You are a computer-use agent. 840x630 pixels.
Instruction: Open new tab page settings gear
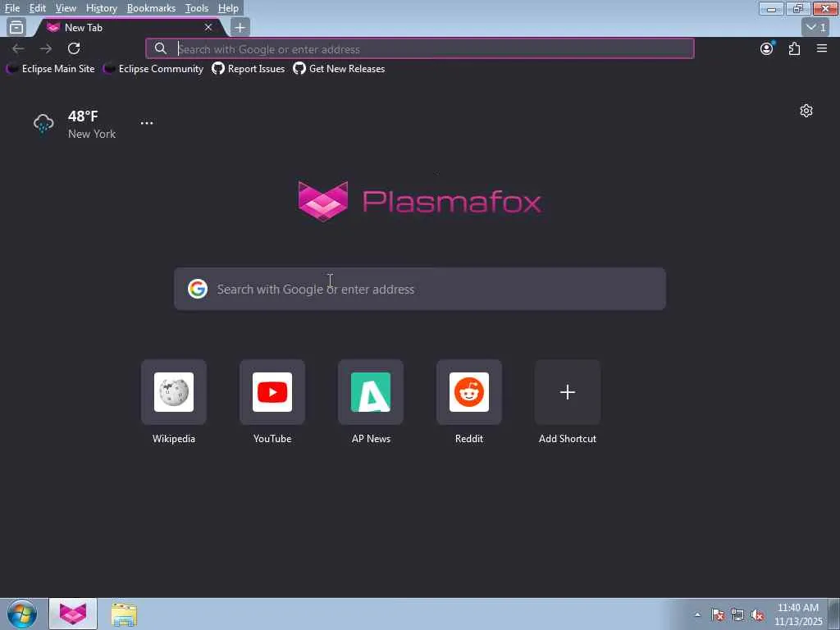(x=806, y=111)
